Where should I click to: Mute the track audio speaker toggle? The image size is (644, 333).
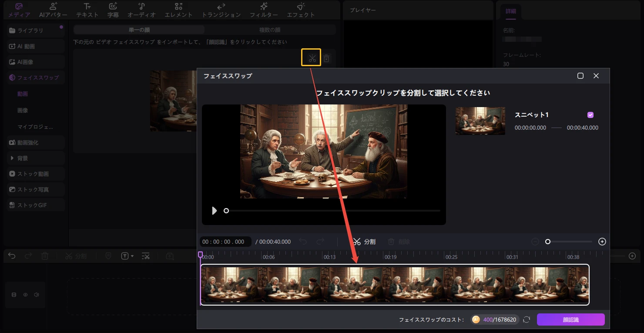pos(37,295)
